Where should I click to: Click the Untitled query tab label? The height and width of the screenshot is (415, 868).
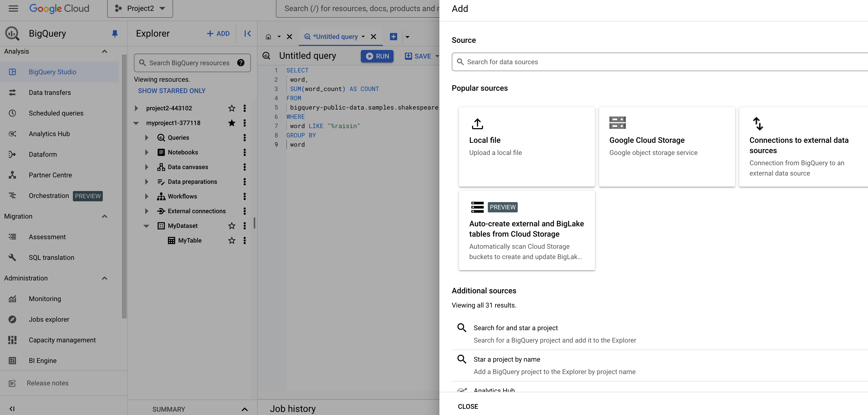[335, 36]
